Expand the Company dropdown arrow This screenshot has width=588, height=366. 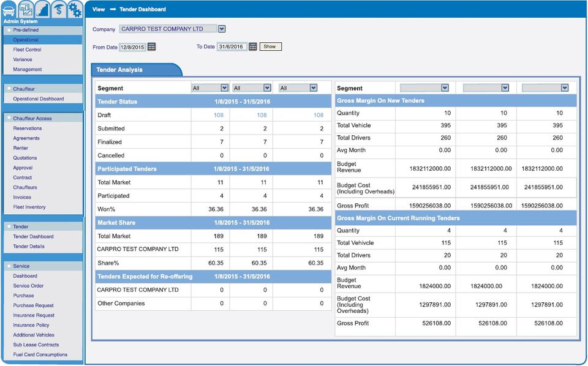click(x=222, y=29)
